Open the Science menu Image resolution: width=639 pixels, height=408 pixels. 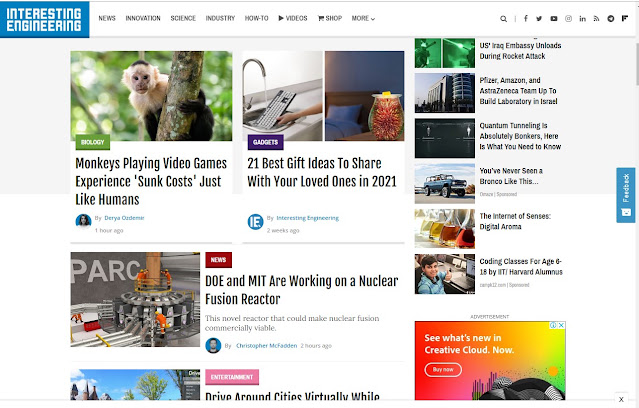(183, 18)
